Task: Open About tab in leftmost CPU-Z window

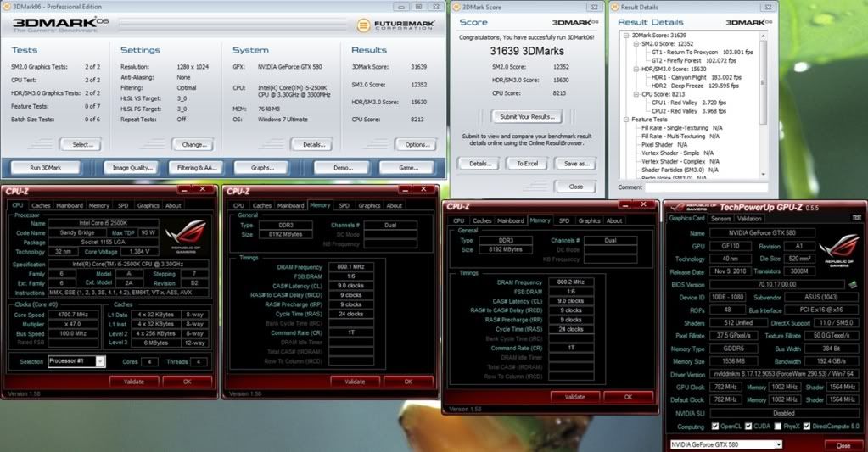Action: pos(173,205)
